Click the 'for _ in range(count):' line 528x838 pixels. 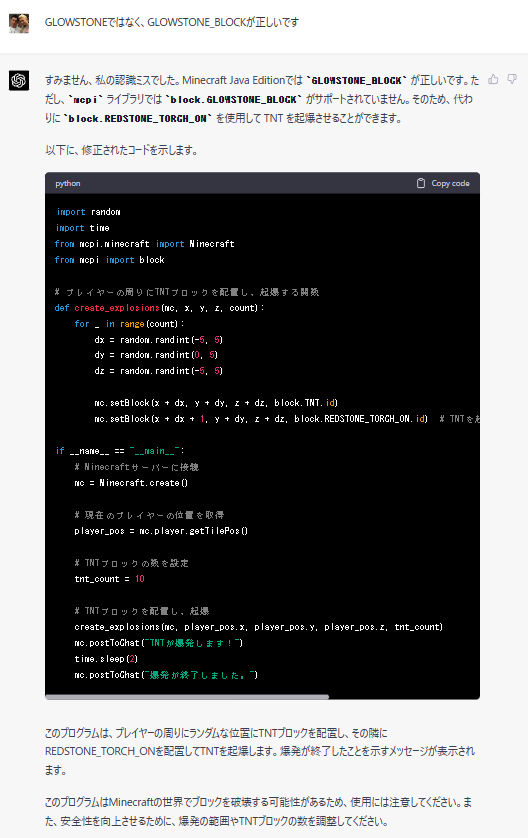click(129, 324)
